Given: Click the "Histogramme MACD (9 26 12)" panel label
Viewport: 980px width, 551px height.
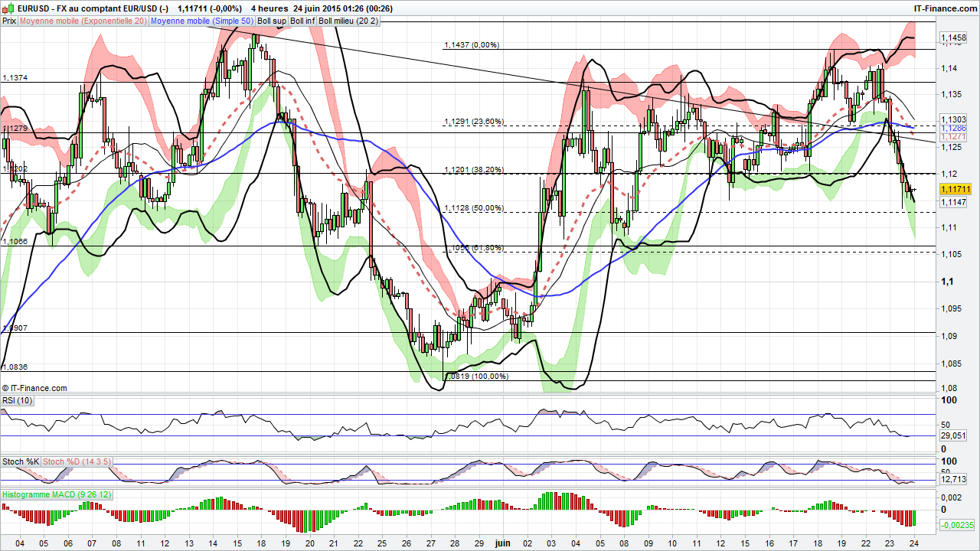Looking at the screenshot, I should [56, 495].
